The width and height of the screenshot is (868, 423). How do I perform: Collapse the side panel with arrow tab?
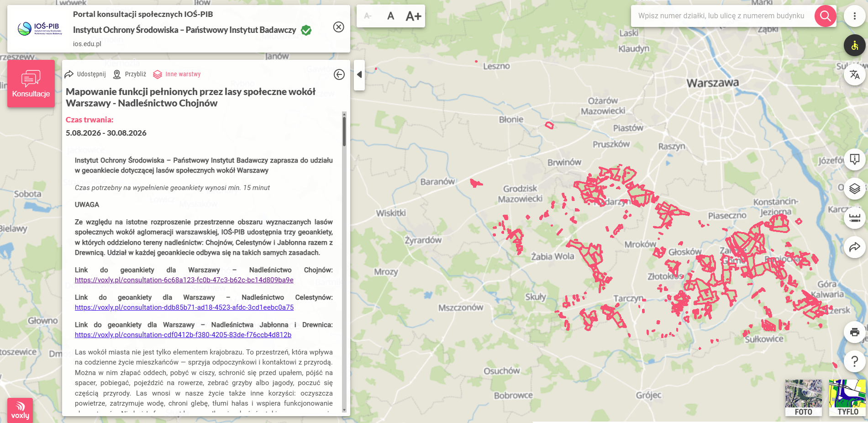(x=359, y=74)
